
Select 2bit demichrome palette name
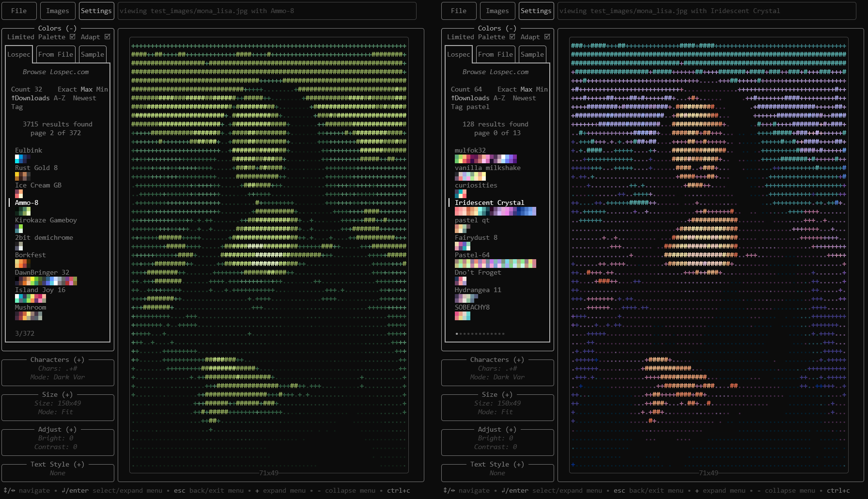tap(44, 237)
